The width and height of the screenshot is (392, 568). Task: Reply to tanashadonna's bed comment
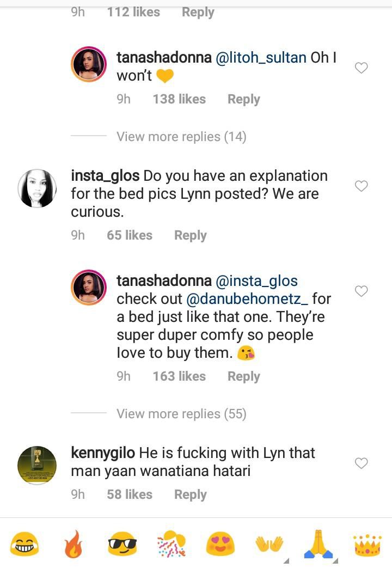coord(243,376)
